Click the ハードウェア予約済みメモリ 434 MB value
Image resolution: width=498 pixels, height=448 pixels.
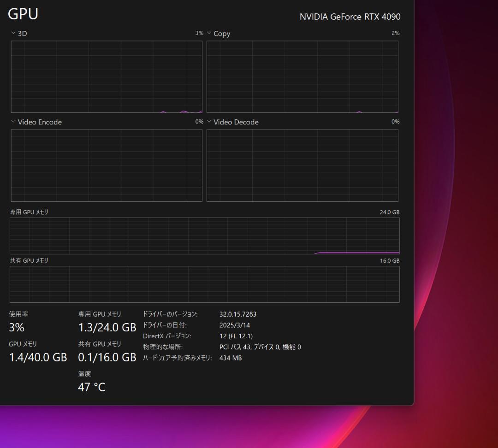tap(230, 358)
